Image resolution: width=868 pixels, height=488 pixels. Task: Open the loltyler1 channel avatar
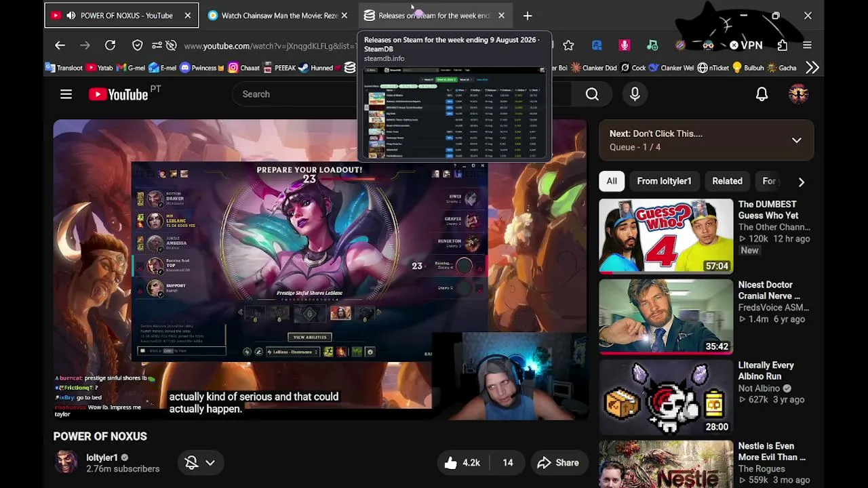tap(66, 462)
